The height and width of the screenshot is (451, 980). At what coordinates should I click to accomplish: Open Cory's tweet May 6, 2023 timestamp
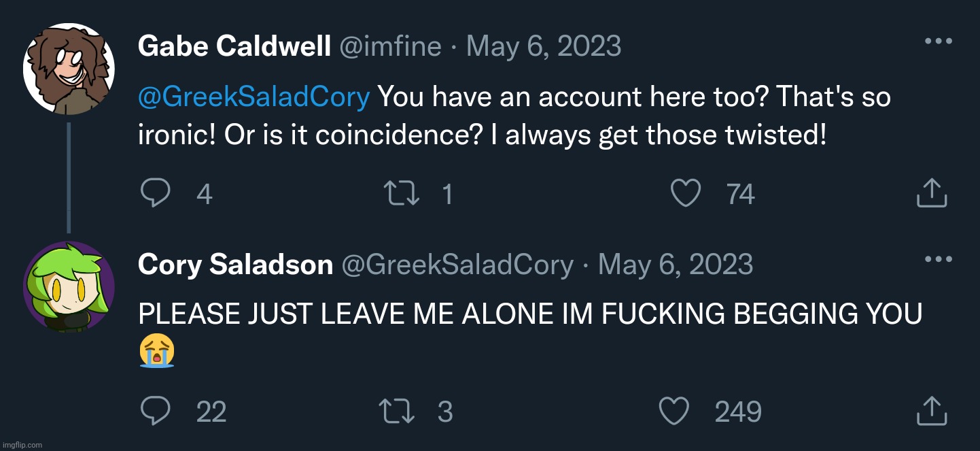click(676, 265)
